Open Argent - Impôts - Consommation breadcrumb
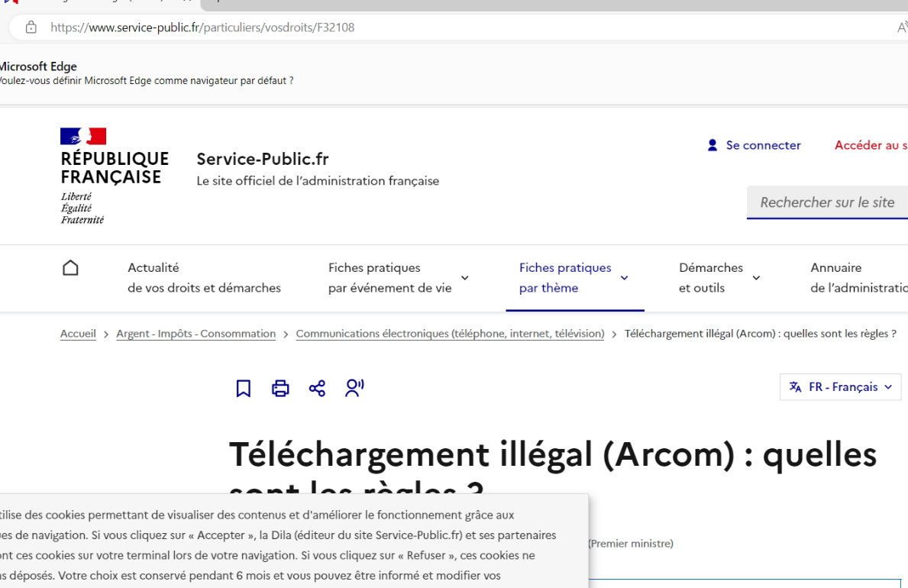Viewport: 908px width, 588px height. coord(195,334)
